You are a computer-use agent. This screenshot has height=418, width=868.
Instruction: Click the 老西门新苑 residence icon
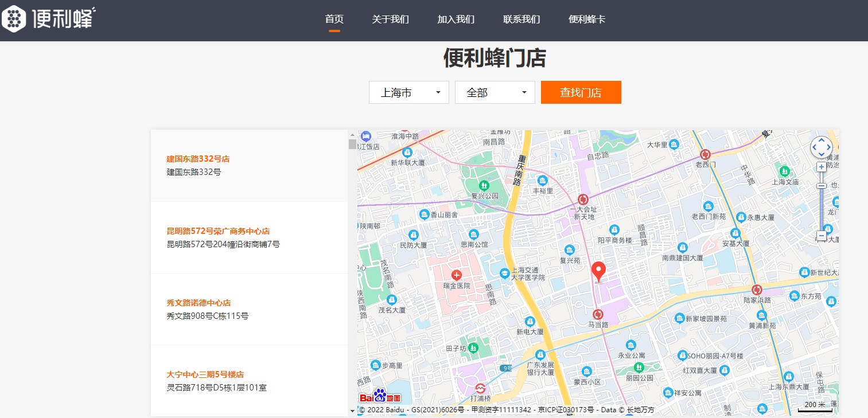[709, 206]
